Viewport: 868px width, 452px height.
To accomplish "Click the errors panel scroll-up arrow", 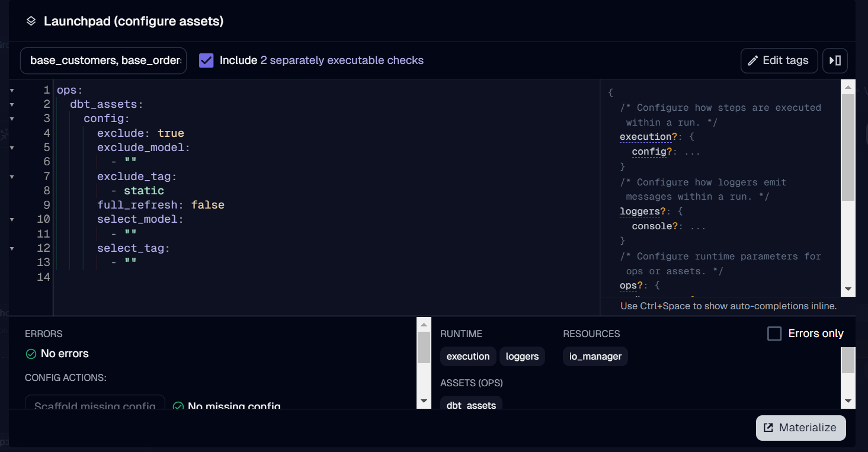I will (424, 324).
